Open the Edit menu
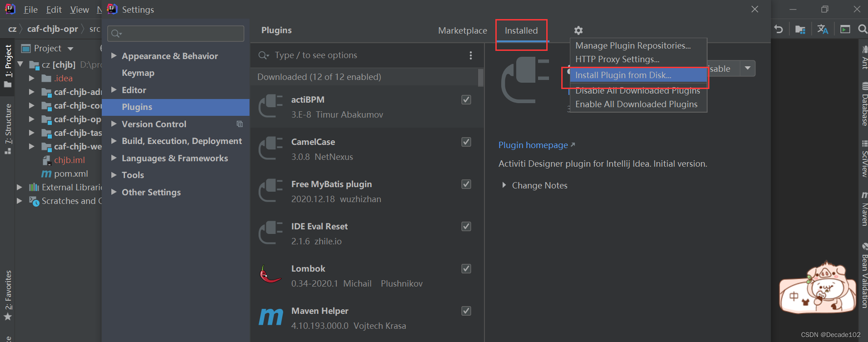Screen dimensions: 868x342 (x=54, y=10)
